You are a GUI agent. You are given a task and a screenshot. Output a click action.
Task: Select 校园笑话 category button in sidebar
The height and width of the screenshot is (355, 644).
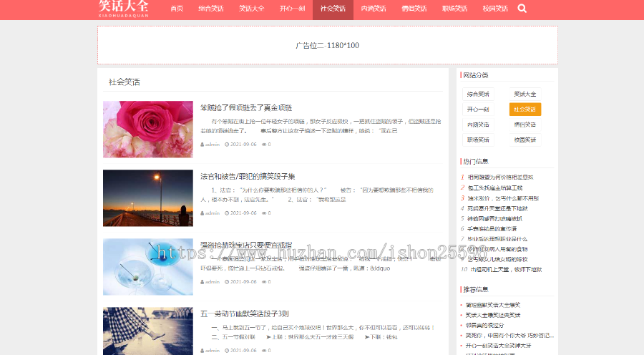click(525, 140)
